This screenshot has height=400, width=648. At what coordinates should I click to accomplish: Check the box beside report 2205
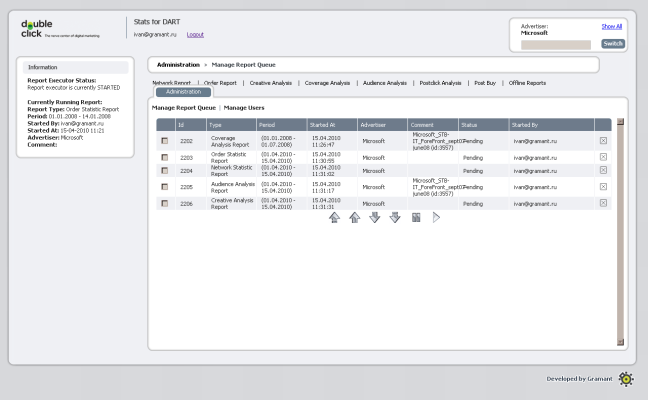(x=164, y=187)
